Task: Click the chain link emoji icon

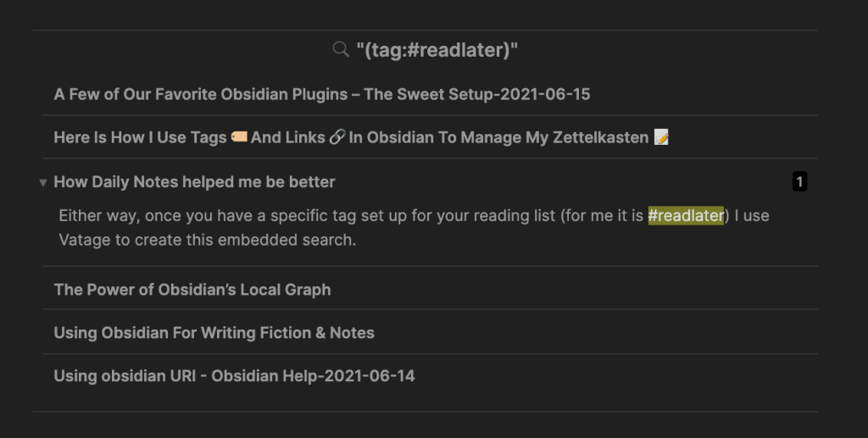Action: 337,137
